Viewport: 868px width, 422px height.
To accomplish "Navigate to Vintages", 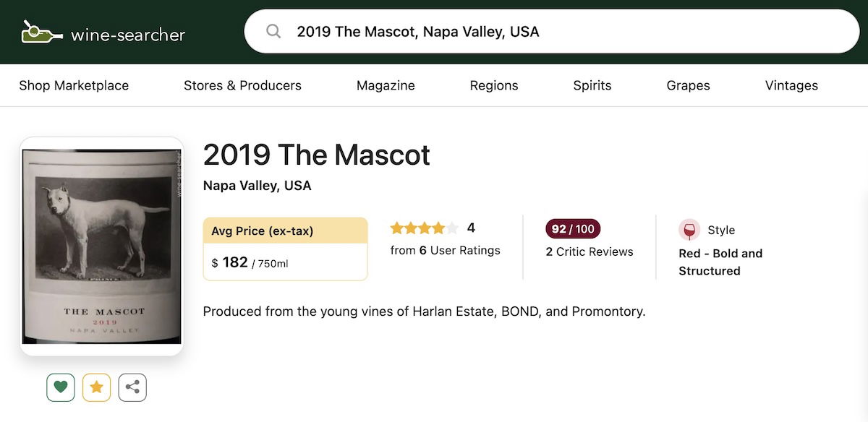I will 791,85.
